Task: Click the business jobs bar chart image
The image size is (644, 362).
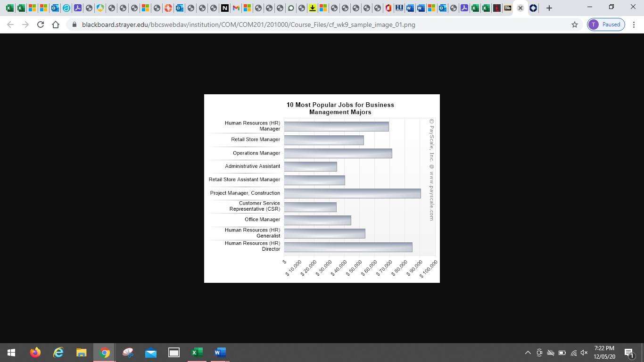Action: [x=322, y=189]
